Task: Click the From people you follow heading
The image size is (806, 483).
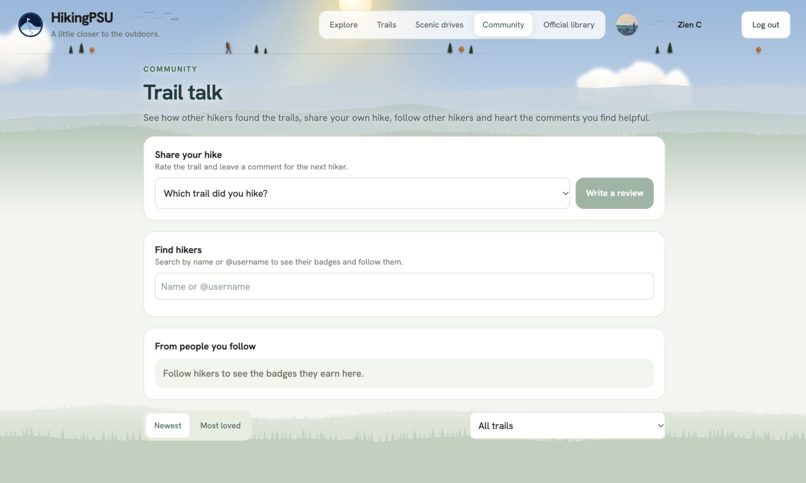Action: [205, 346]
